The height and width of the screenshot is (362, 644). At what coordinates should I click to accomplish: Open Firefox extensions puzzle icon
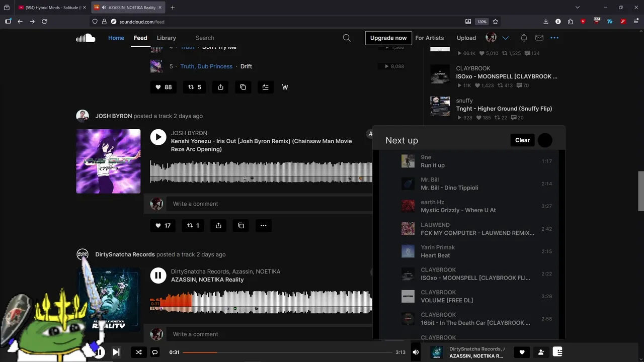570,22
